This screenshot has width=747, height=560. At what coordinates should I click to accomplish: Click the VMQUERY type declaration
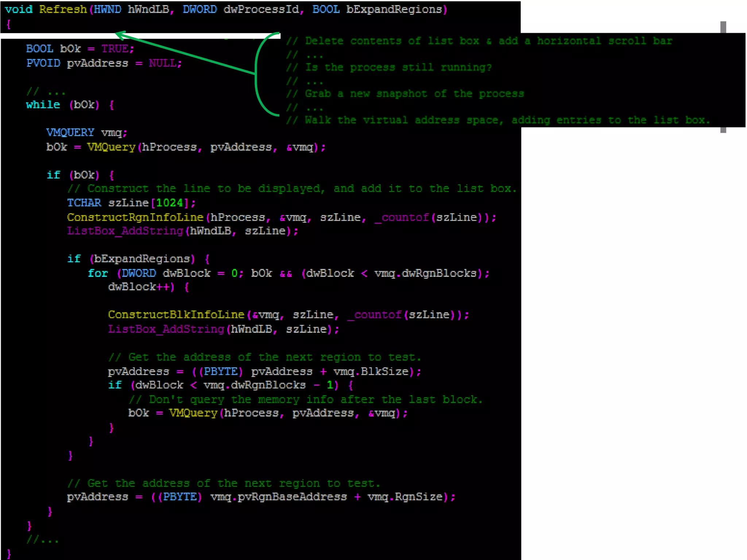pos(70,133)
